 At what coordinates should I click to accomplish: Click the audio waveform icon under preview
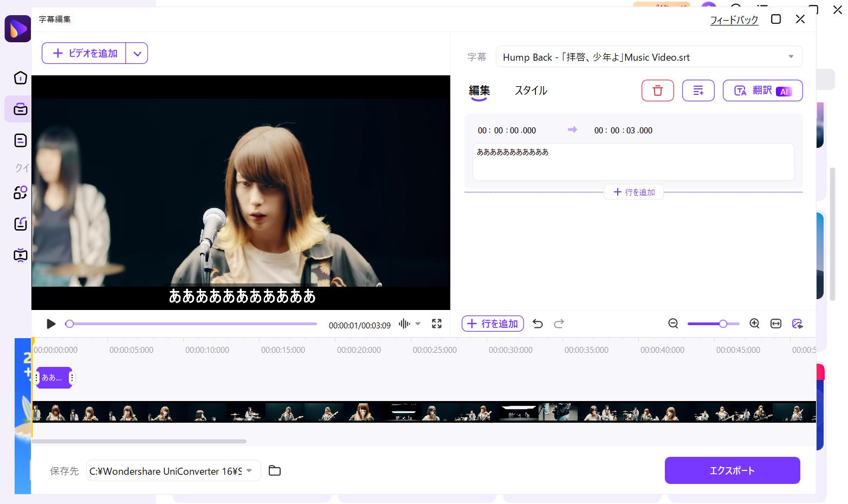coord(404,324)
